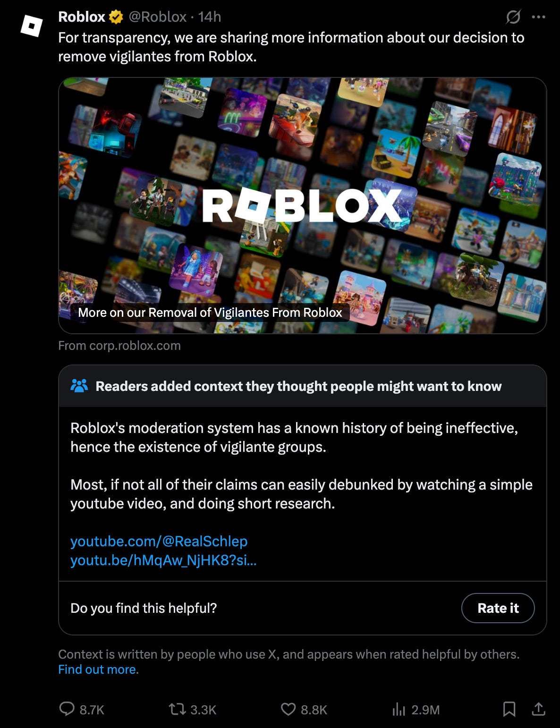Click the community notes people icon
The image size is (560, 728).
[79, 386]
